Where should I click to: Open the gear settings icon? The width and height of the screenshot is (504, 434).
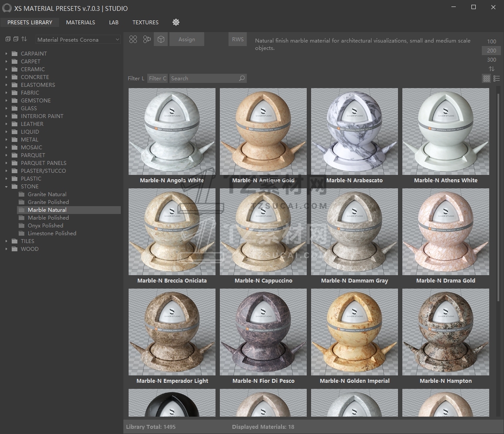pyautogui.click(x=176, y=22)
